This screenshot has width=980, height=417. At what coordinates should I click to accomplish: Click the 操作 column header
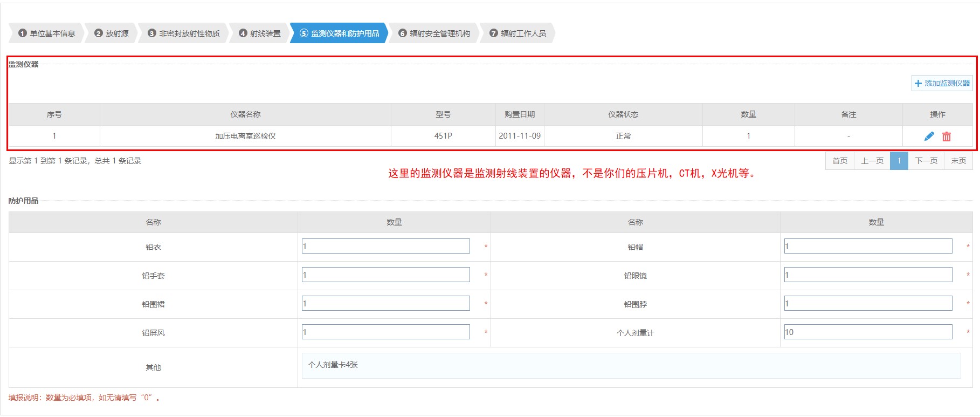coord(937,114)
